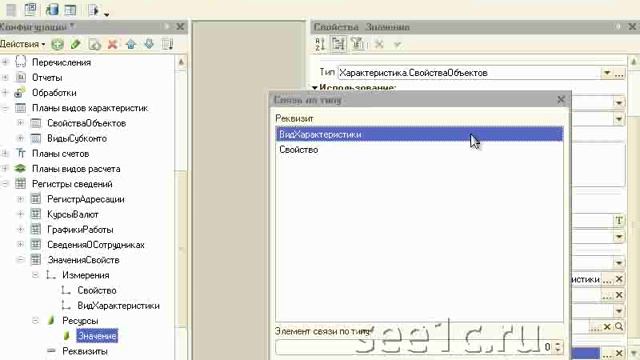
Task: Click the magnifier search icon in properties panel
Action: (x=619, y=327)
